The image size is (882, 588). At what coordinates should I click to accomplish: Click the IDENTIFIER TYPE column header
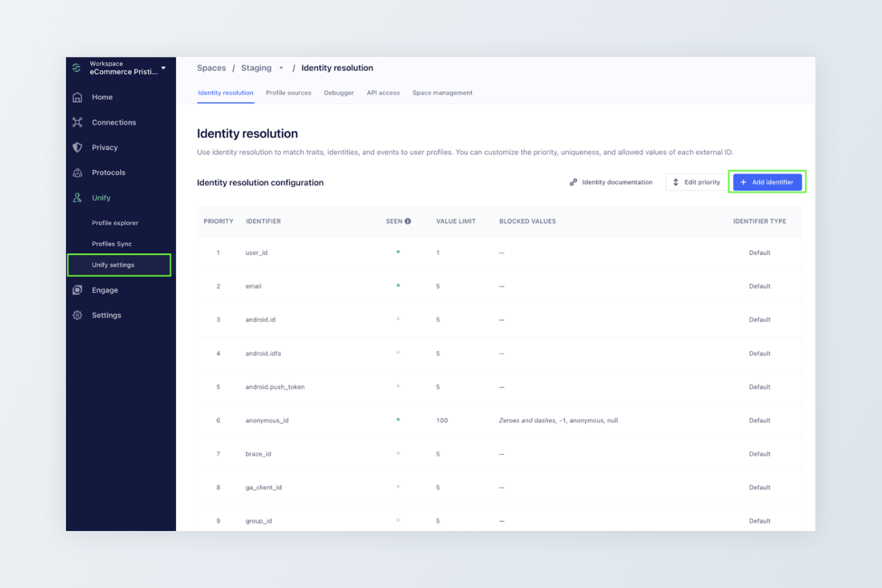point(760,221)
